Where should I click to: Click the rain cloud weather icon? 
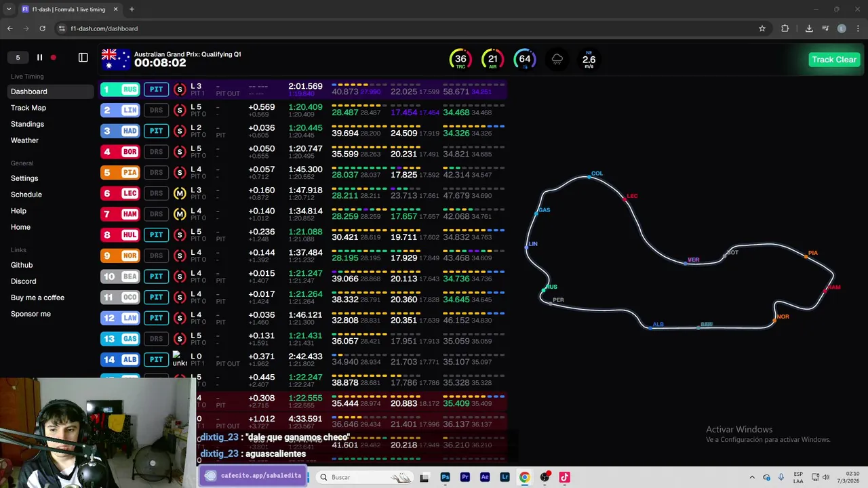(x=557, y=60)
